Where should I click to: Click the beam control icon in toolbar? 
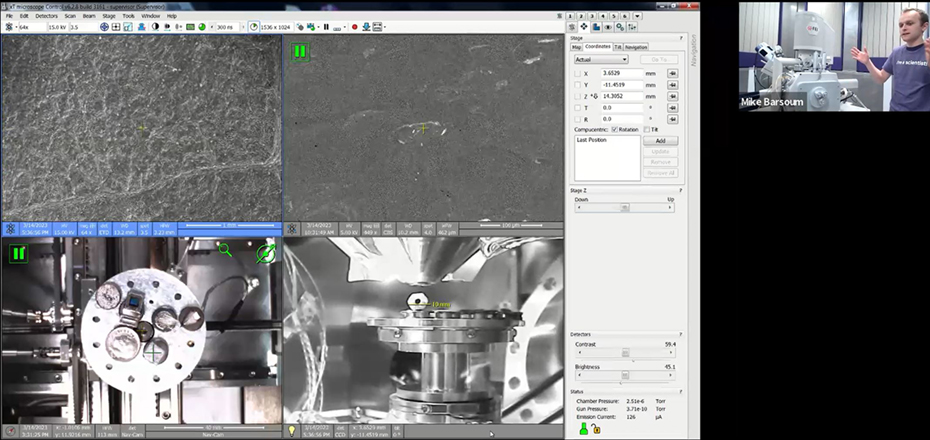point(9,27)
